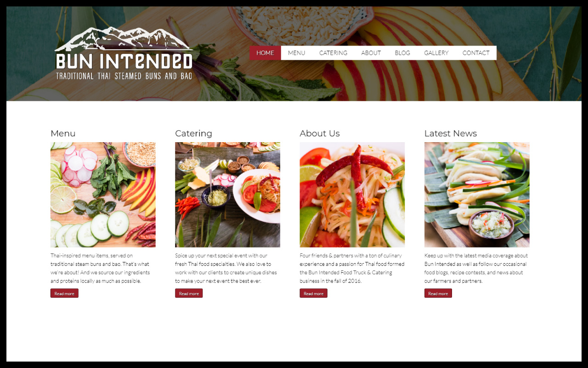This screenshot has width=588, height=368.
Task: Click the About Us section heading
Action: pos(320,133)
